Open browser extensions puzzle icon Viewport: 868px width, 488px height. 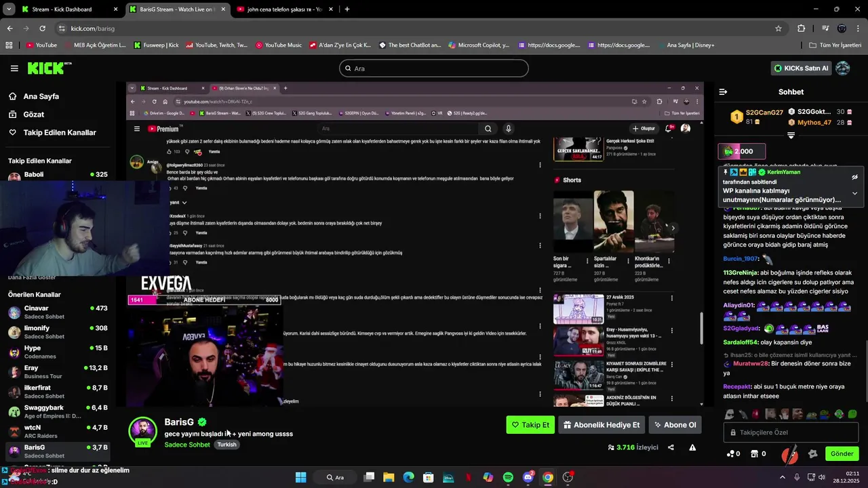801,28
